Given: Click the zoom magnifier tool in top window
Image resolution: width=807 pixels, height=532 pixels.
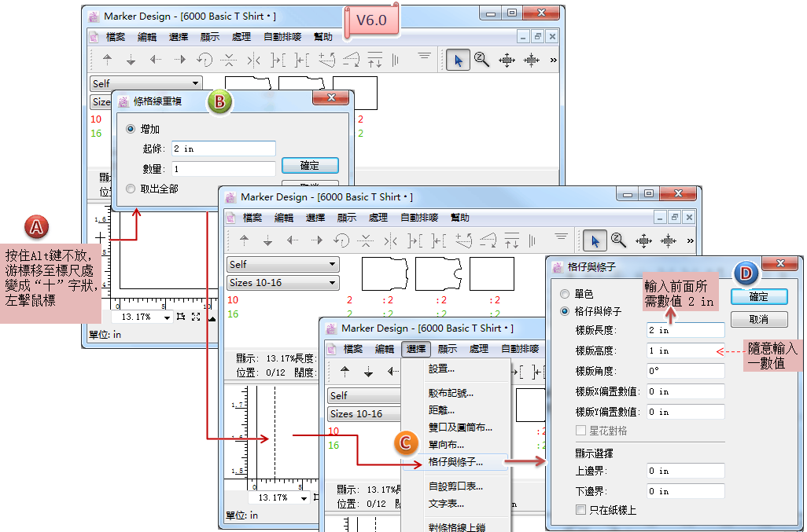Looking at the screenshot, I should pyautogui.click(x=481, y=60).
